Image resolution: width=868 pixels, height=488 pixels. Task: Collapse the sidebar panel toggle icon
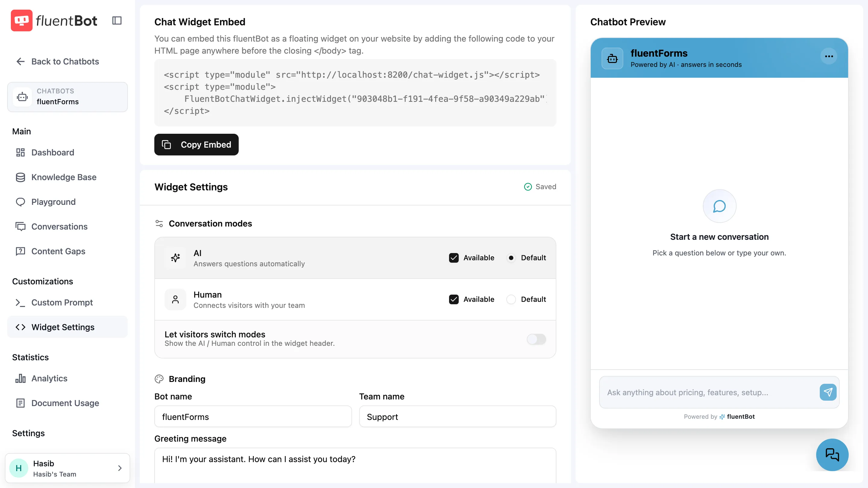pos(117,20)
